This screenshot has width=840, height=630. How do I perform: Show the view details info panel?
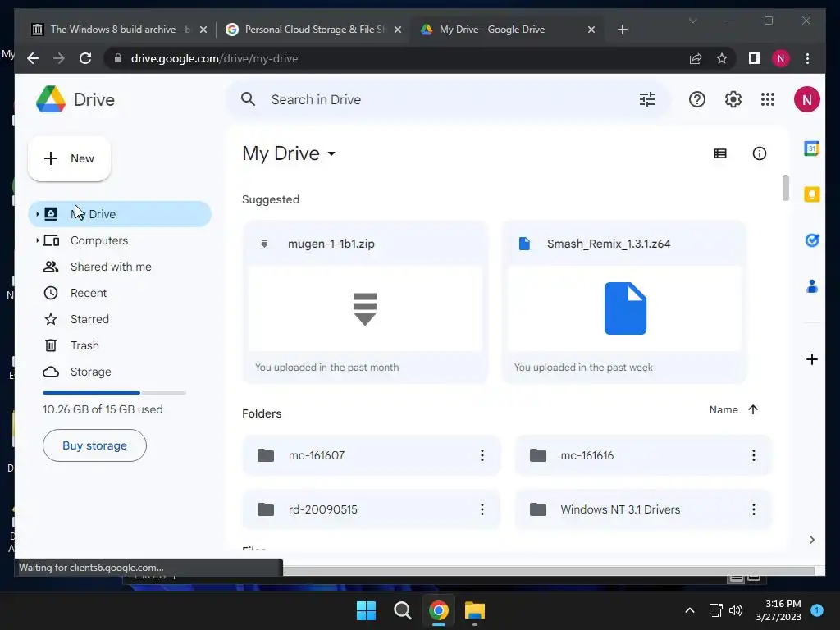coord(759,153)
